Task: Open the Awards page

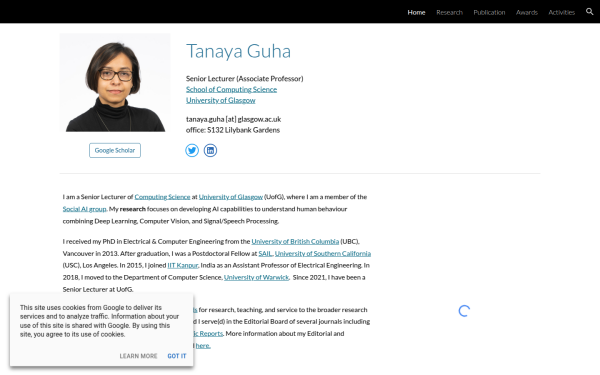Action: tap(527, 12)
